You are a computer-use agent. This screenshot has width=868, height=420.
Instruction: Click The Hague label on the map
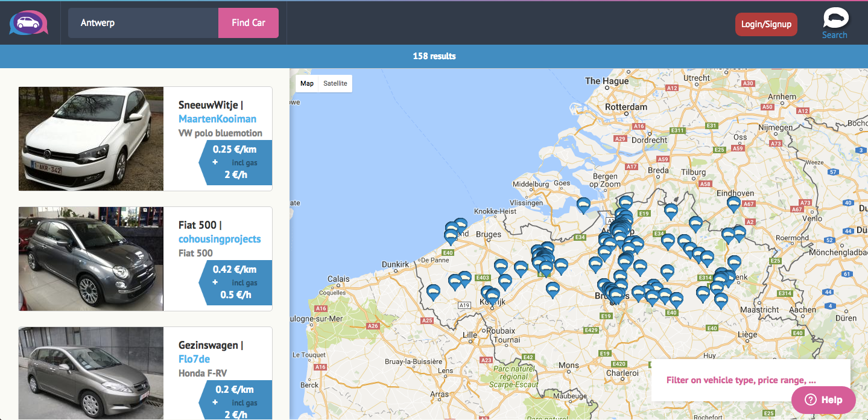(607, 81)
